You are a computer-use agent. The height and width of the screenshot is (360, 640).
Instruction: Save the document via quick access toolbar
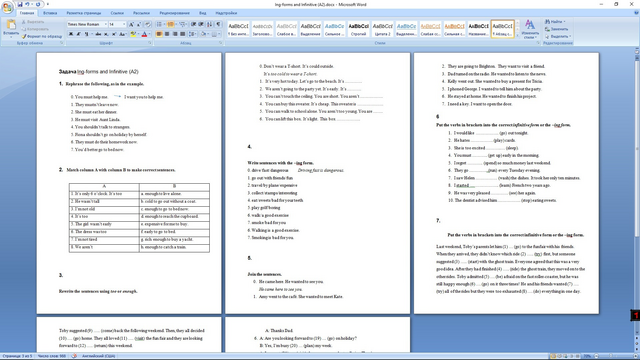pyautogui.click(x=20, y=4)
